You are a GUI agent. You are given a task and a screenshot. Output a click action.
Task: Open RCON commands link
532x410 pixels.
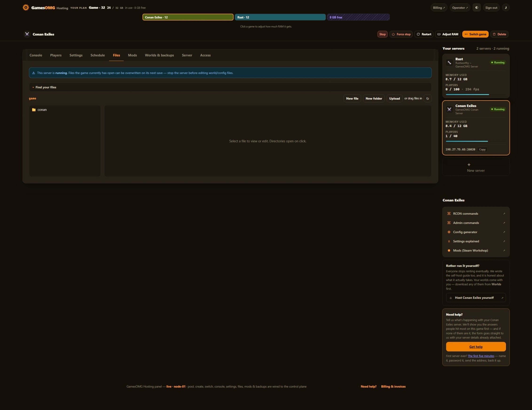(x=476, y=214)
